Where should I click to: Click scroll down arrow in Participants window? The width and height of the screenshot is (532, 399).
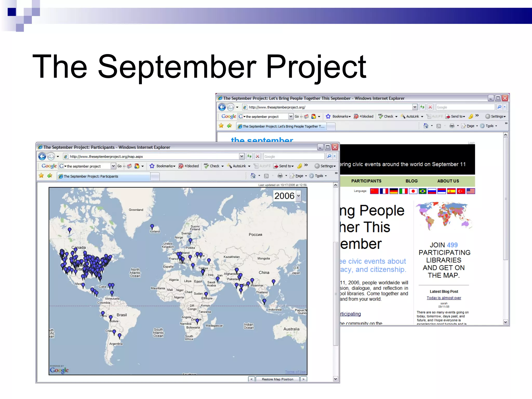335,379
